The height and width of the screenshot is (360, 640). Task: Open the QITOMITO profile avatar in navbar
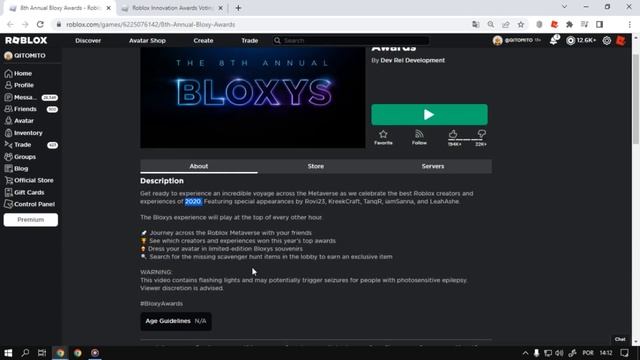point(497,40)
